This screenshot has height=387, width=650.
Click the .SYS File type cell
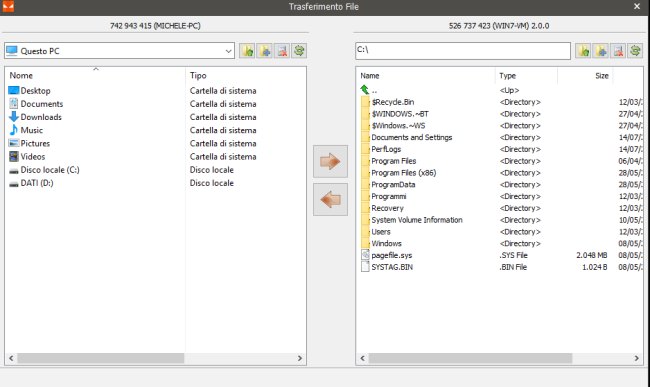coord(513,255)
